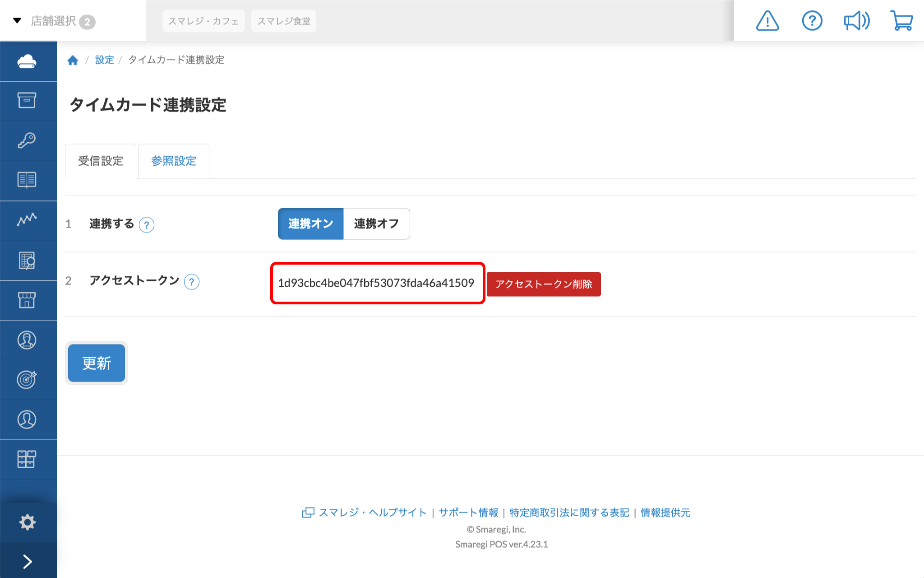Click the Smaregi POS ver.4.23.1 text
The image size is (924, 578).
(502, 544)
